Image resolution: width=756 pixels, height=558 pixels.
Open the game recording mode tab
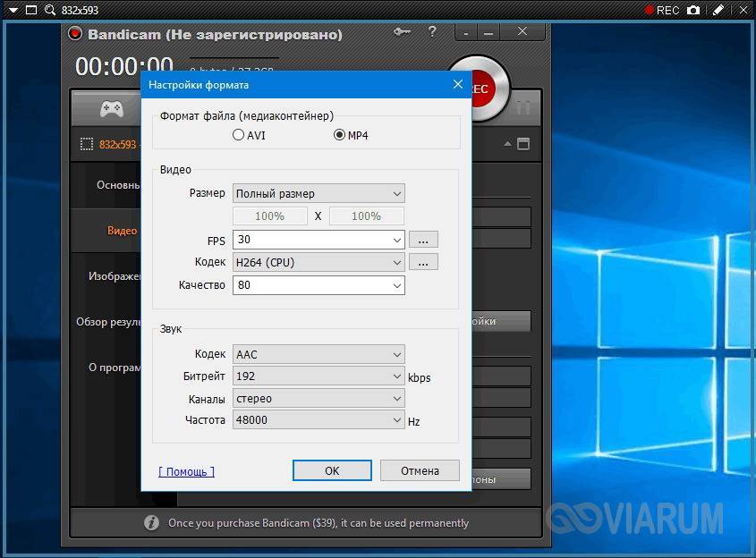tap(111, 109)
